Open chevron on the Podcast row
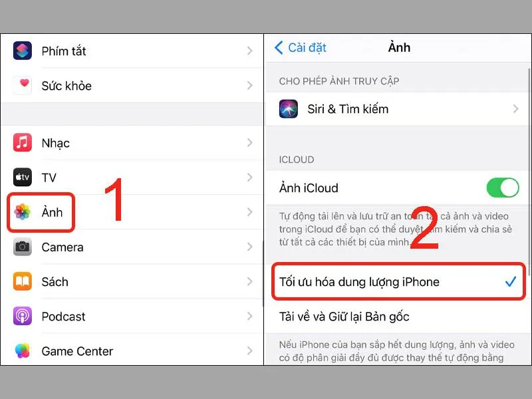Image resolution: width=532 pixels, height=399 pixels. [x=250, y=317]
